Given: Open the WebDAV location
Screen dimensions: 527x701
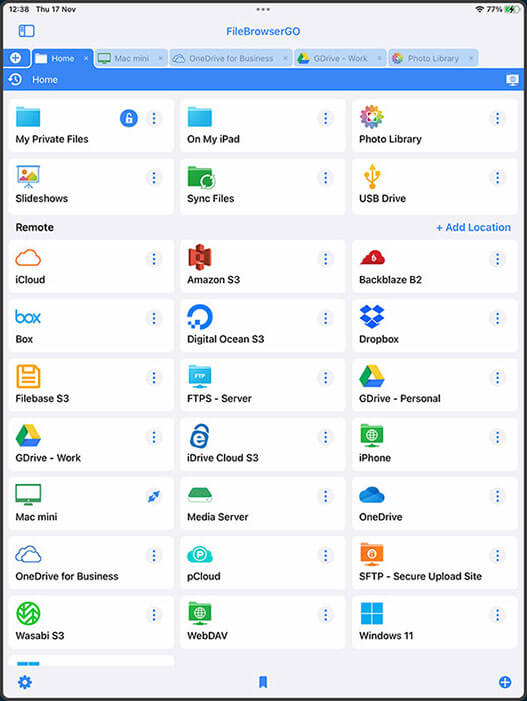Looking at the screenshot, I should (x=262, y=622).
